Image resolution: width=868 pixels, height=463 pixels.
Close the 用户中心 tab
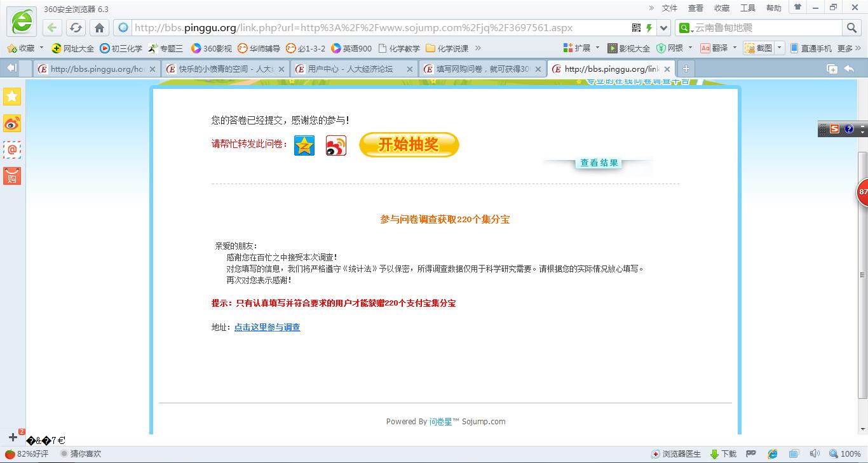pyautogui.click(x=409, y=69)
